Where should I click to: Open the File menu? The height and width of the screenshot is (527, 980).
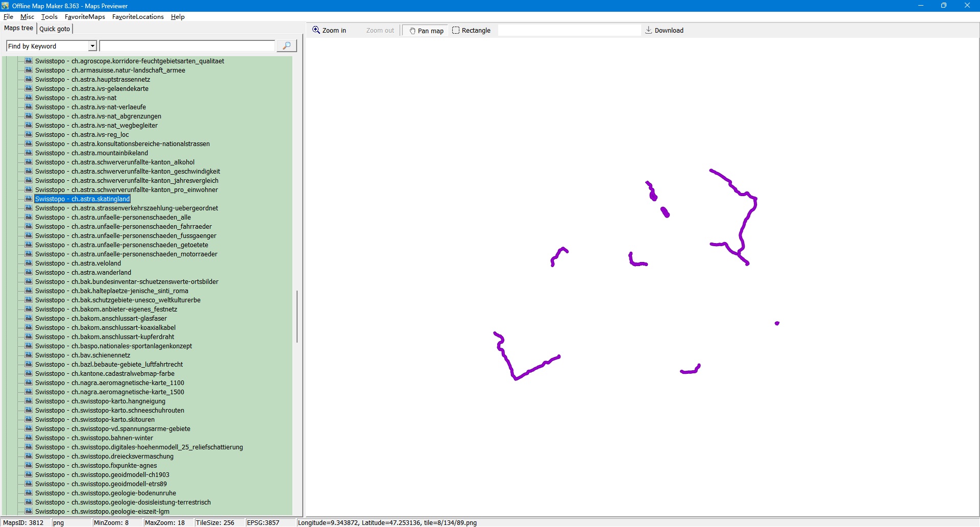pyautogui.click(x=8, y=17)
